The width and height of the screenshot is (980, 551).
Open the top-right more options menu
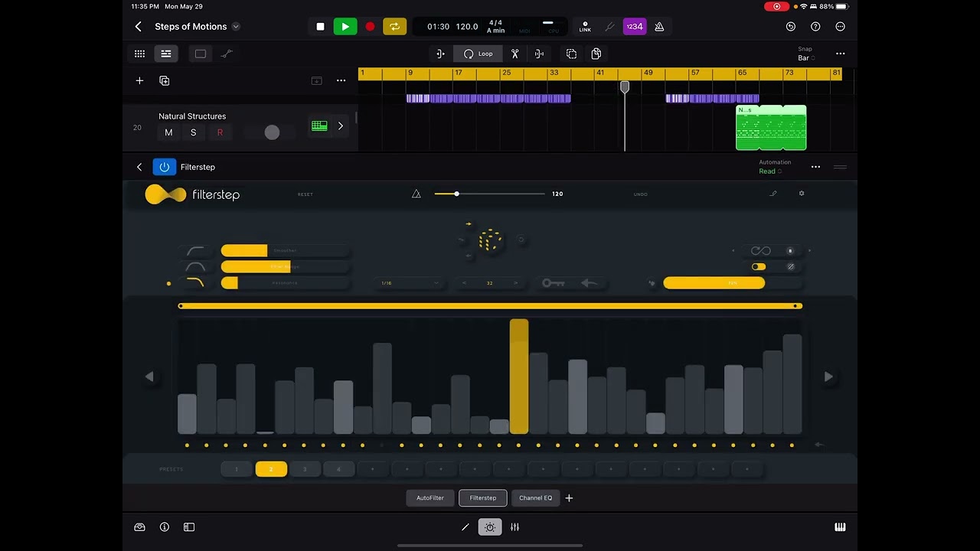[840, 27]
